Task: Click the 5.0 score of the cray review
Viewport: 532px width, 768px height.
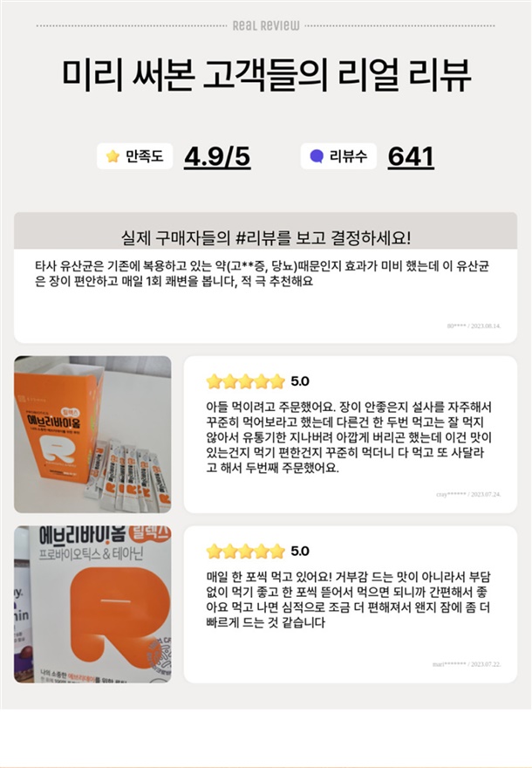Action: 299,381
